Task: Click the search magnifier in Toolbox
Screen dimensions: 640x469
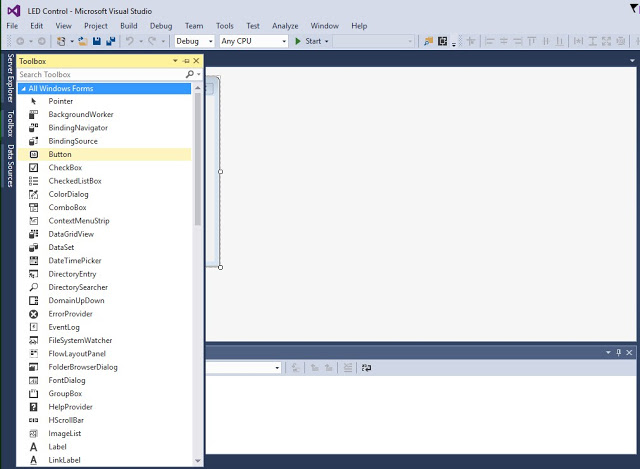Action: (190, 74)
